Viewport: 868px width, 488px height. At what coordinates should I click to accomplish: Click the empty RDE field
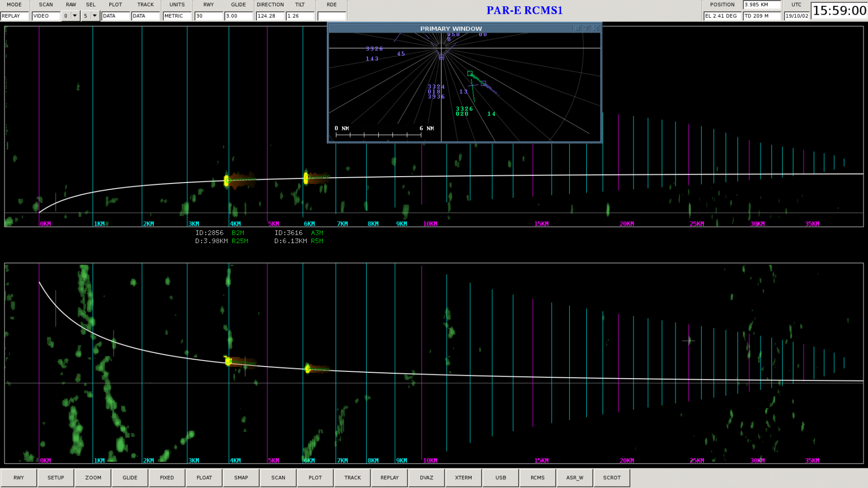pos(331,16)
